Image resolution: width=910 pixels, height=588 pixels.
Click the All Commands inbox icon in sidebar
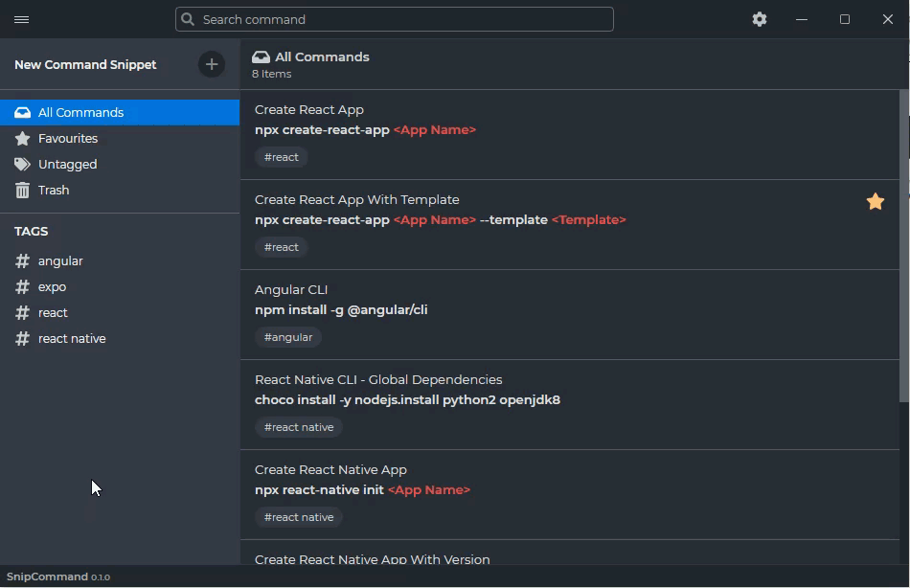coord(22,113)
